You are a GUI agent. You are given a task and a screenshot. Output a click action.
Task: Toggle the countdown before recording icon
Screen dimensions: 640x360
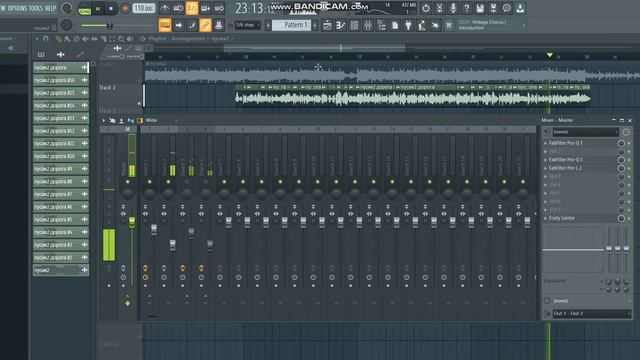[x=192, y=8]
